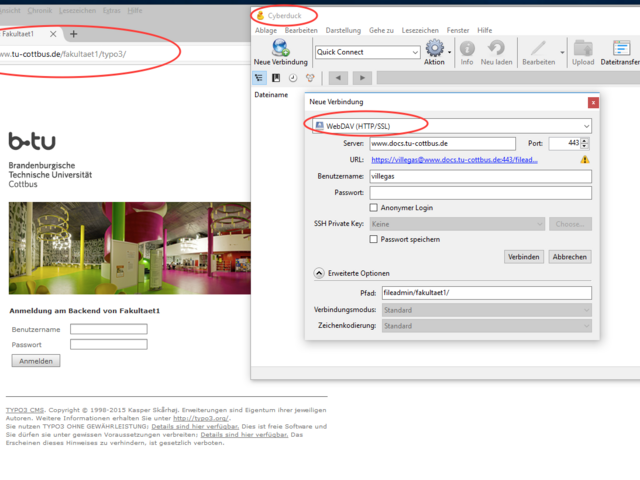Click the Anmelden button on login page

point(36,361)
